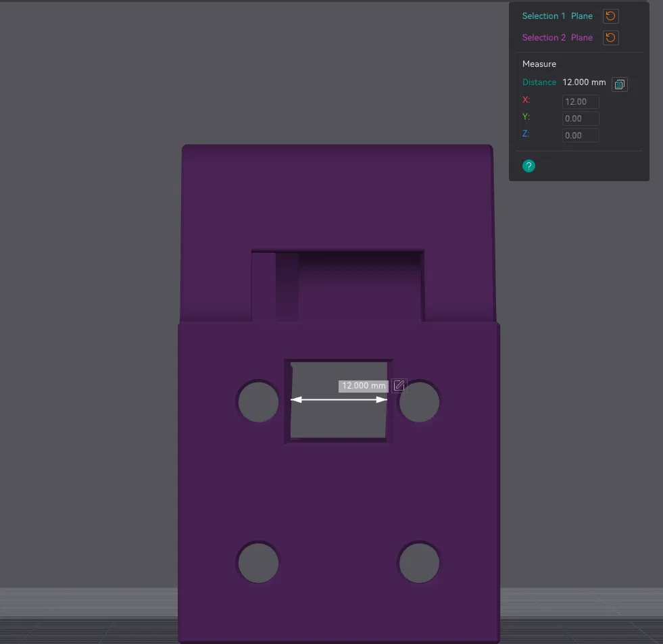The width and height of the screenshot is (663, 644).
Task: Click the Distance label in Measure panel
Action: [539, 82]
